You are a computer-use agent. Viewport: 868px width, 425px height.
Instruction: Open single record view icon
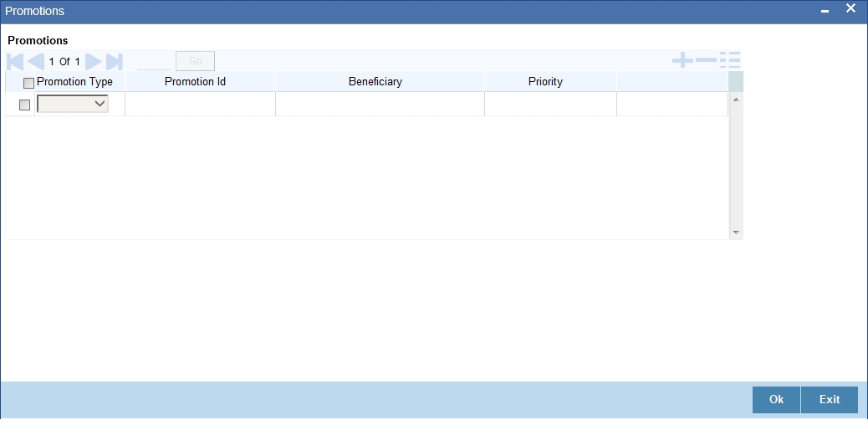point(730,60)
